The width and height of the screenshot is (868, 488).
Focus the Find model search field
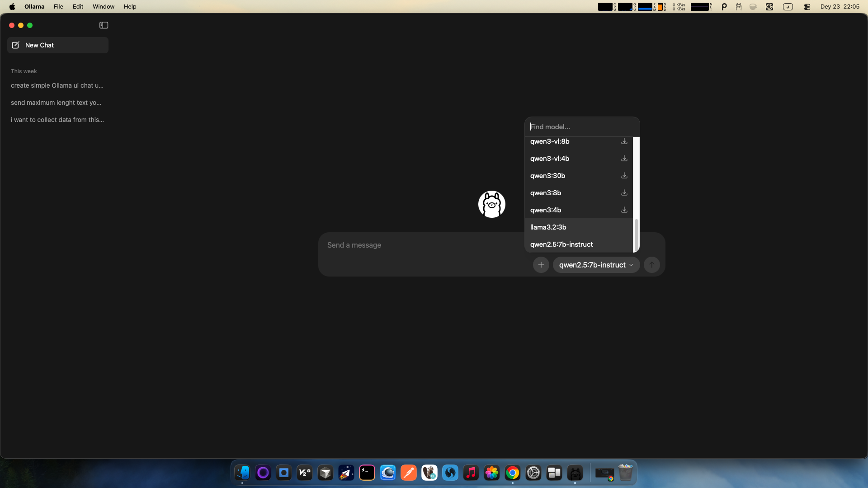click(x=581, y=127)
